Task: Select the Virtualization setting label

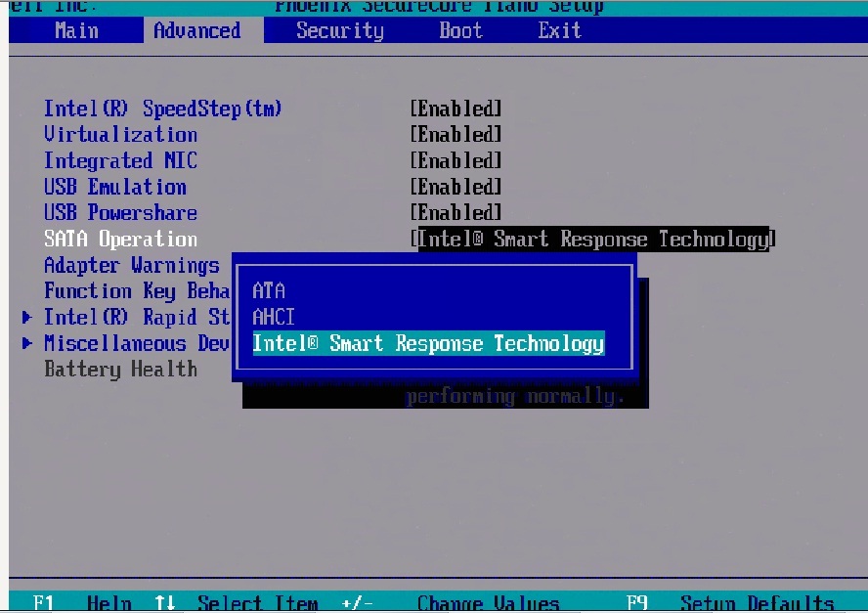Action: coord(120,135)
